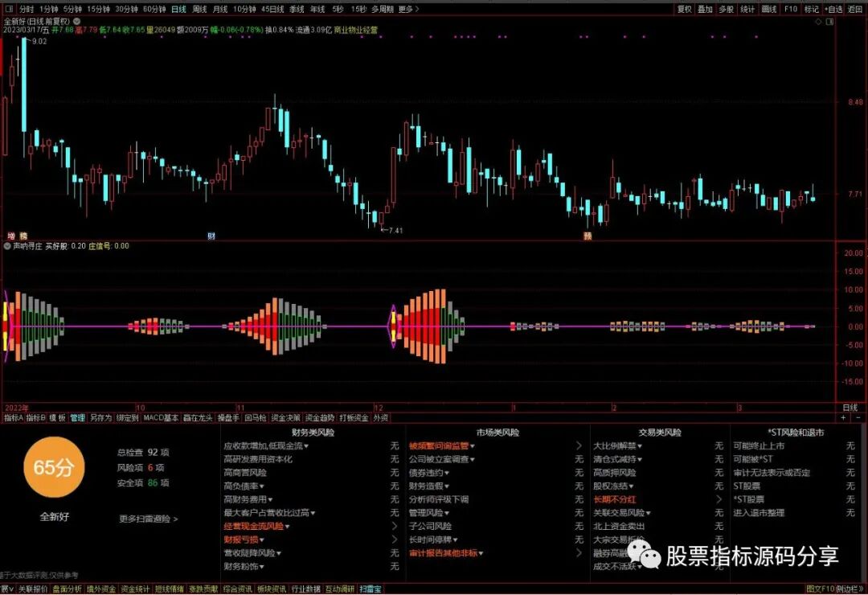The width and height of the screenshot is (868, 595).
Task: Click 另存为 save-as option
Action: click(x=100, y=418)
